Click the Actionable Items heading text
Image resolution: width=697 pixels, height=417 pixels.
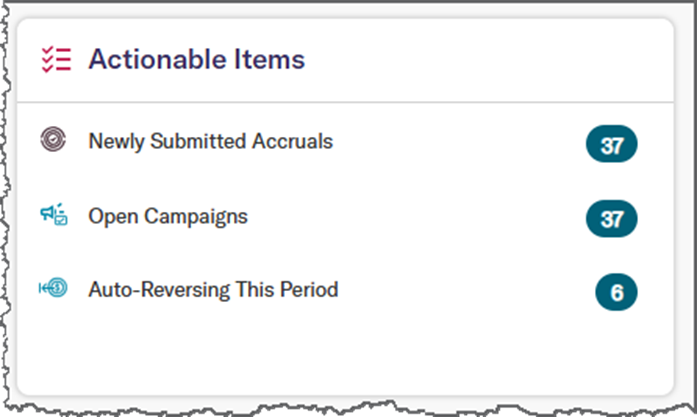(196, 59)
